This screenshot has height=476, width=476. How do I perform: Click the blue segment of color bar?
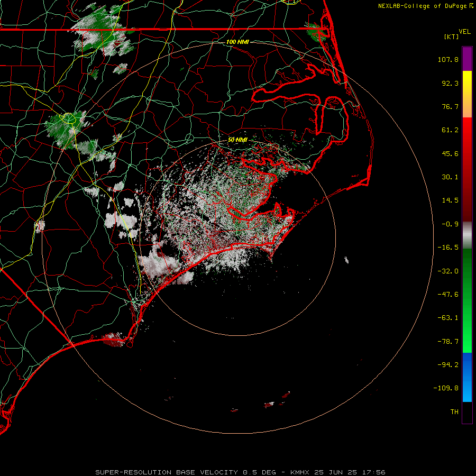(467, 377)
